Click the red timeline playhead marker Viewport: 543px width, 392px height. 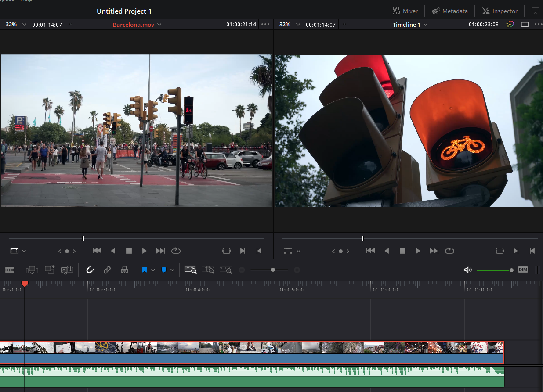pos(25,284)
